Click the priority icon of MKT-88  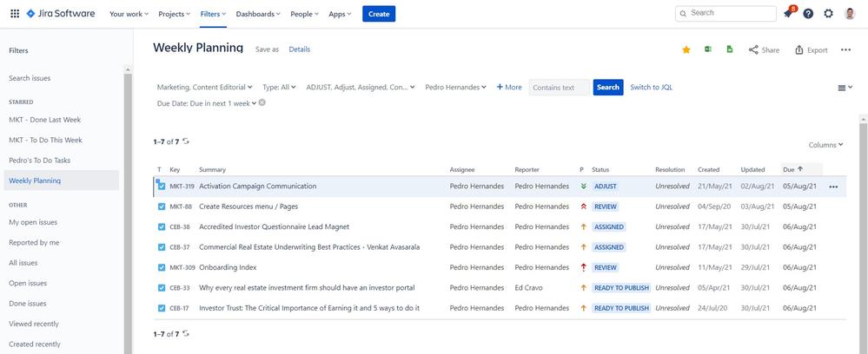583,206
